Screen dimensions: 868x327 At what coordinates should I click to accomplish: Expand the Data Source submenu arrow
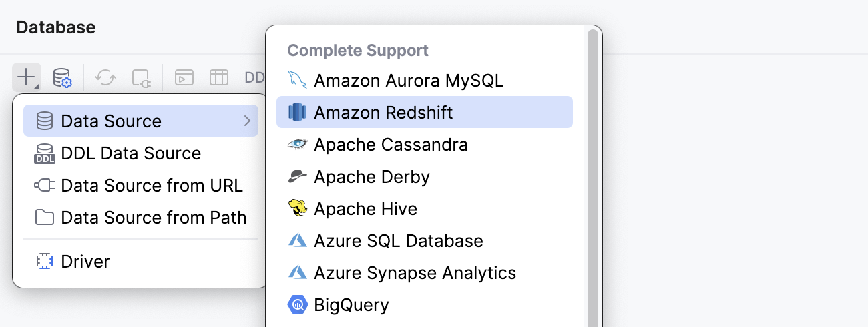point(247,121)
